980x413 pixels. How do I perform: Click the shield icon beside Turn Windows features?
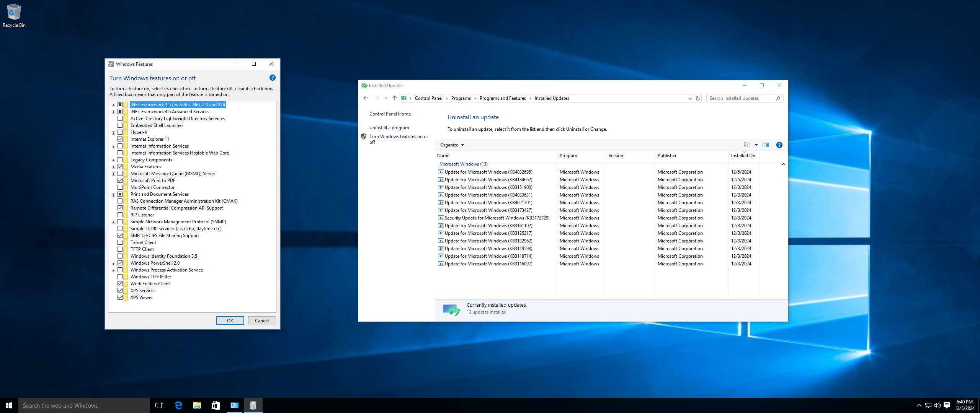364,137
